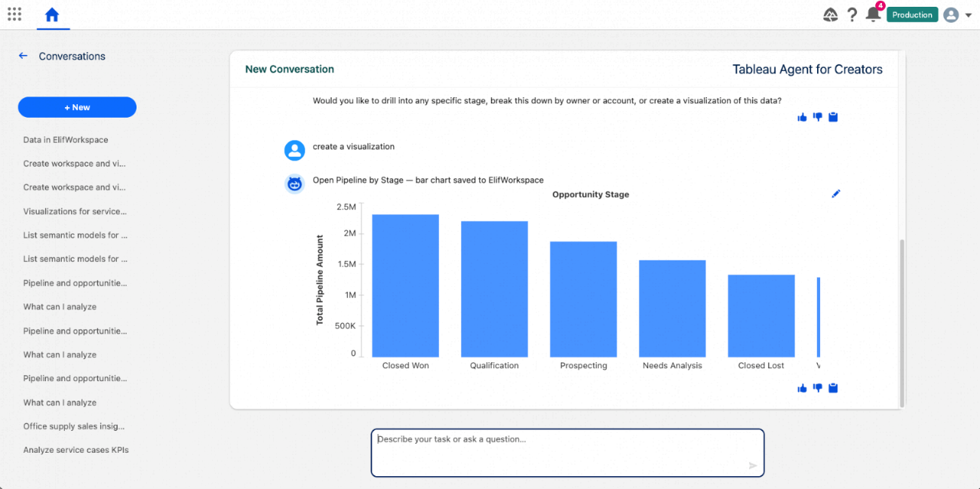Viewport: 980px width, 489px height.
Task: Thumbs up the drill-down question response
Action: (x=802, y=117)
